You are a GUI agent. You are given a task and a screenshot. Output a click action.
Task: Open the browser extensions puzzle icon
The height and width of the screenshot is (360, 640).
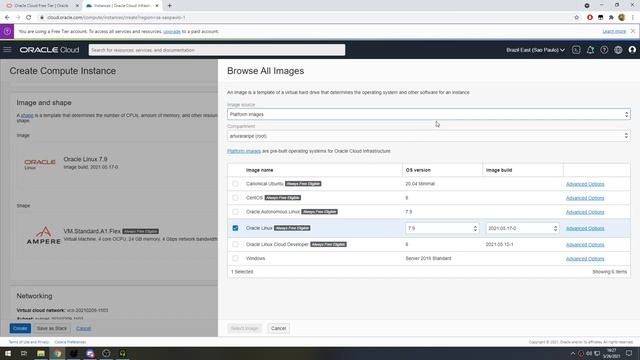611,18
